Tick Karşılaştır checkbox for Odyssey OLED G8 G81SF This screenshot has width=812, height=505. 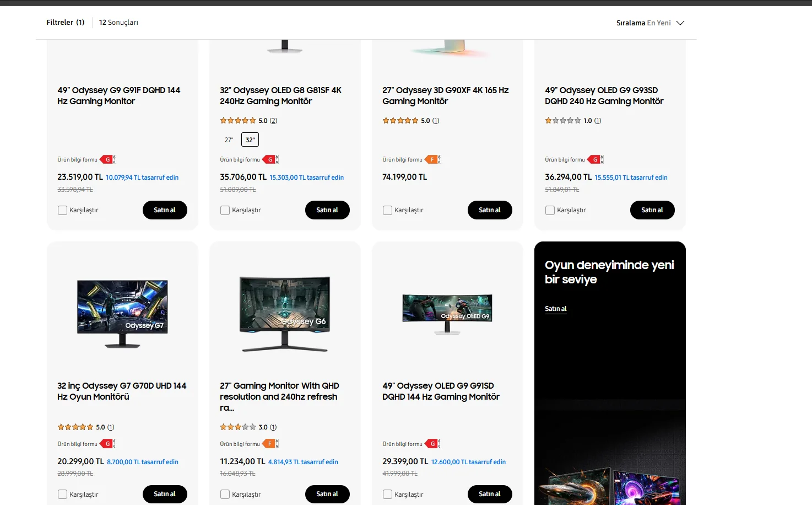pos(225,210)
